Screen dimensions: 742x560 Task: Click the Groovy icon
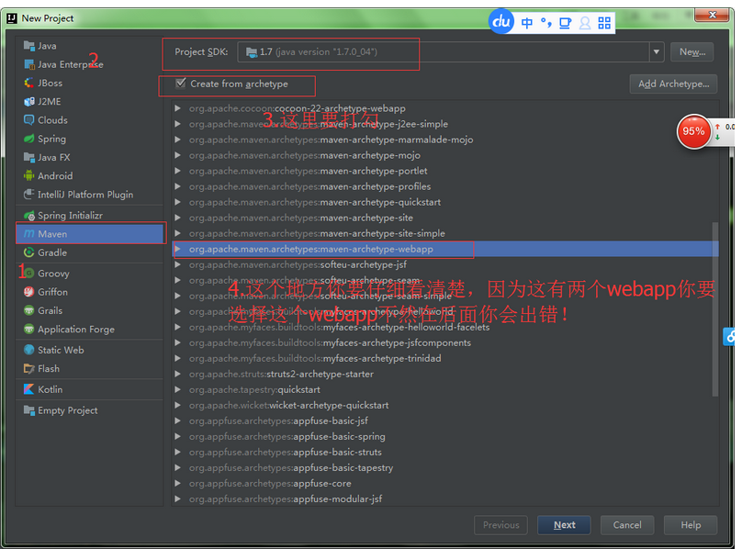pos(28,274)
